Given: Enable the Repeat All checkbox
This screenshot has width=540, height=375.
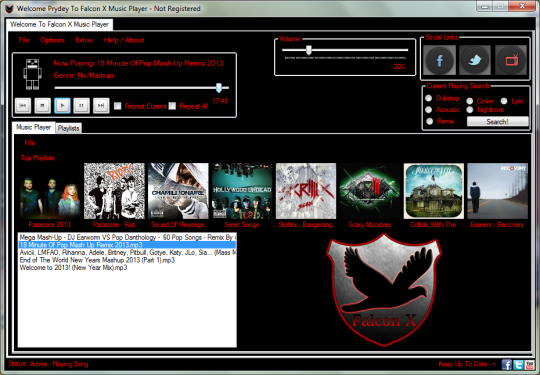Looking at the screenshot, I should tap(172, 106).
